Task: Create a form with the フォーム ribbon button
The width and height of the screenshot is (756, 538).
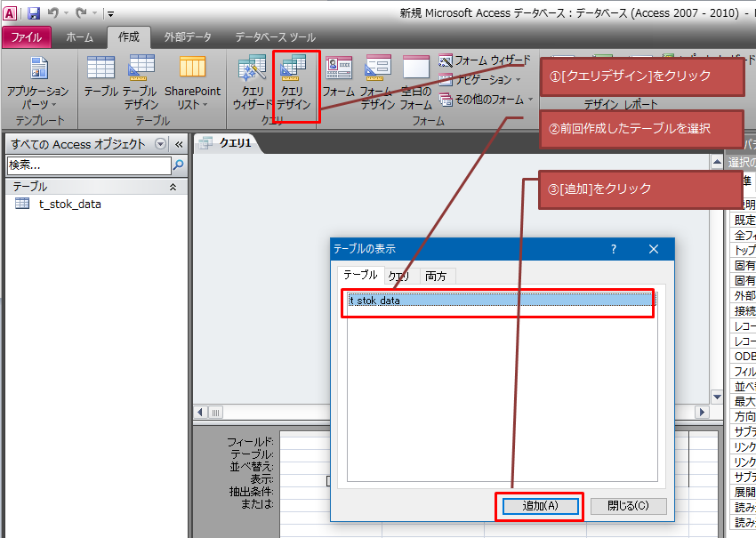Action: pos(339,76)
